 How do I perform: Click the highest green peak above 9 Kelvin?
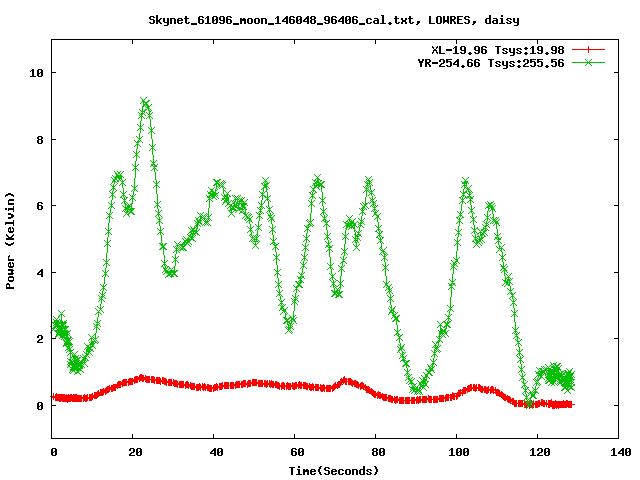145,102
